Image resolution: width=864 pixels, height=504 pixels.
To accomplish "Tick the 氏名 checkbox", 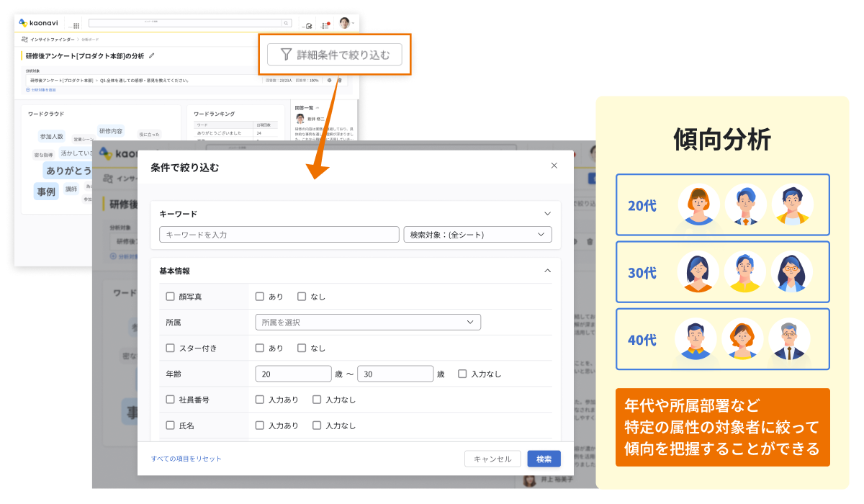I will click(x=170, y=426).
